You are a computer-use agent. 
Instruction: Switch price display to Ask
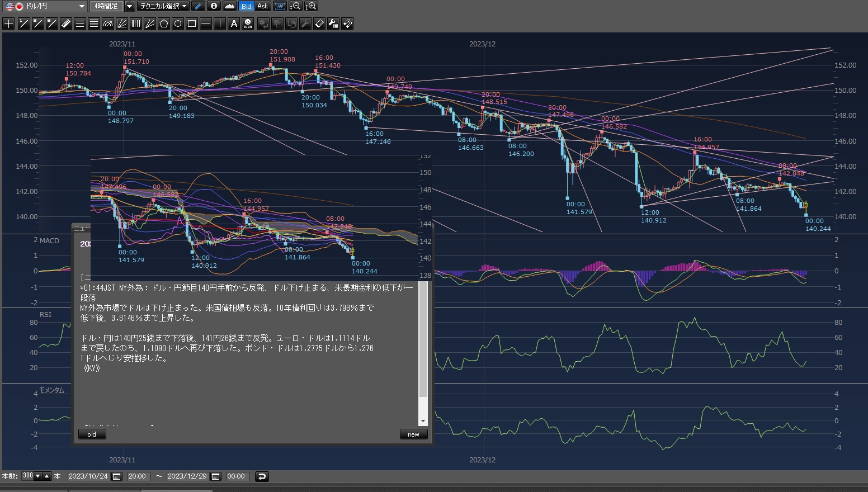click(262, 6)
